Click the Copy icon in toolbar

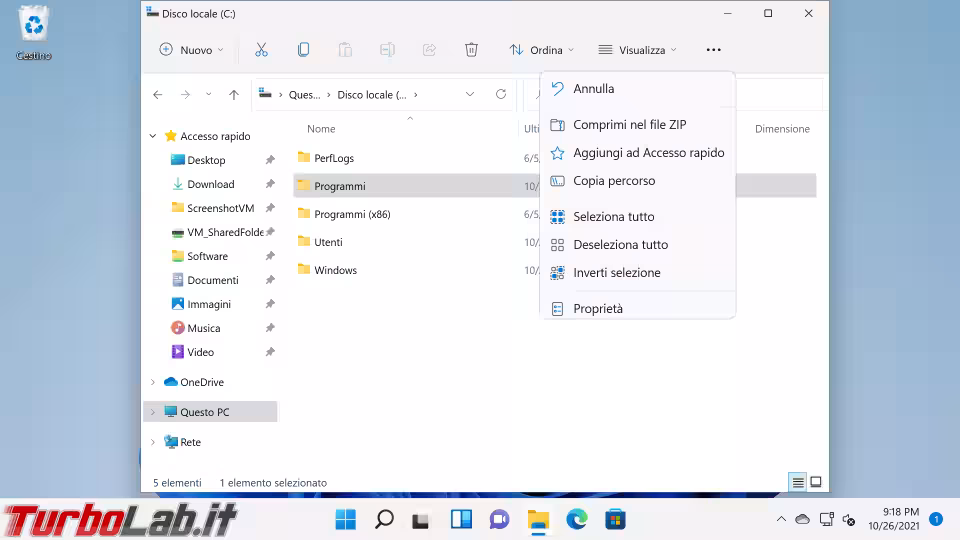(303, 50)
